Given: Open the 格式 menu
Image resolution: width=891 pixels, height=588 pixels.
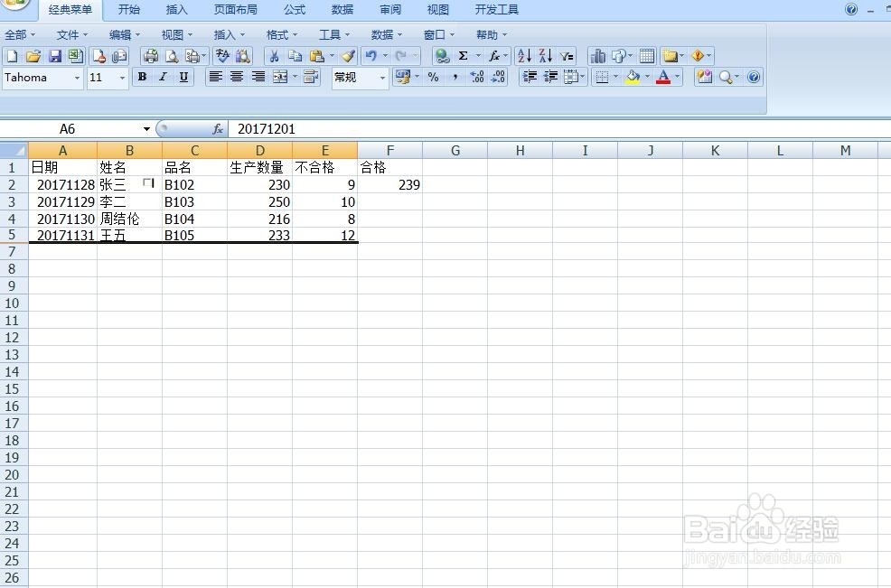Looking at the screenshot, I should pyautogui.click(x=281, y=34).
